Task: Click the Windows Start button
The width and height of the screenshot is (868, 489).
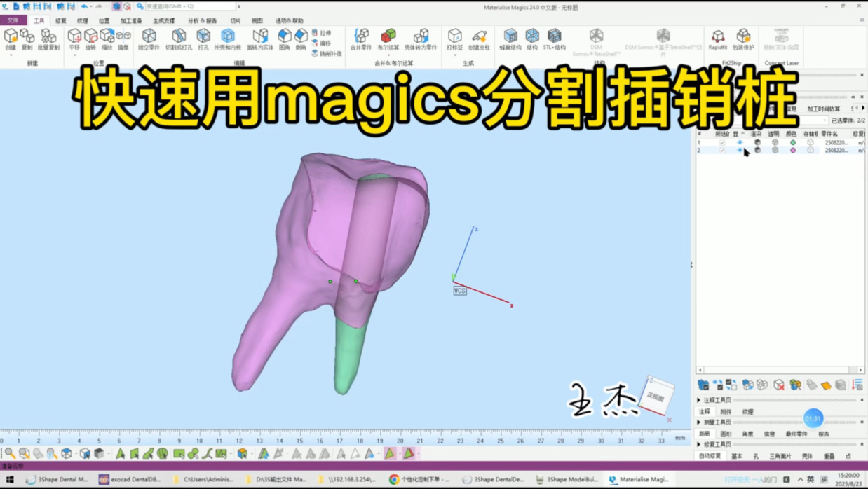Action: (10, 480)
